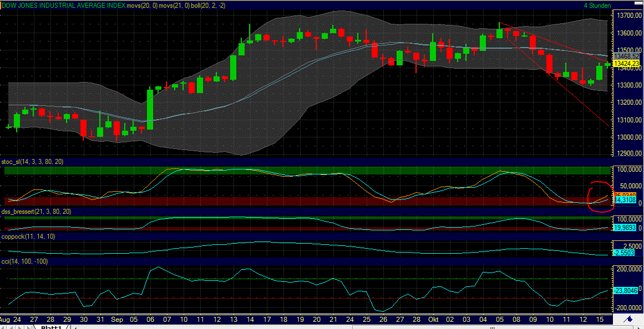Click the Sep month label on date axis
The height and width of the screenshot is (329, 644).
tap(118, 318)
